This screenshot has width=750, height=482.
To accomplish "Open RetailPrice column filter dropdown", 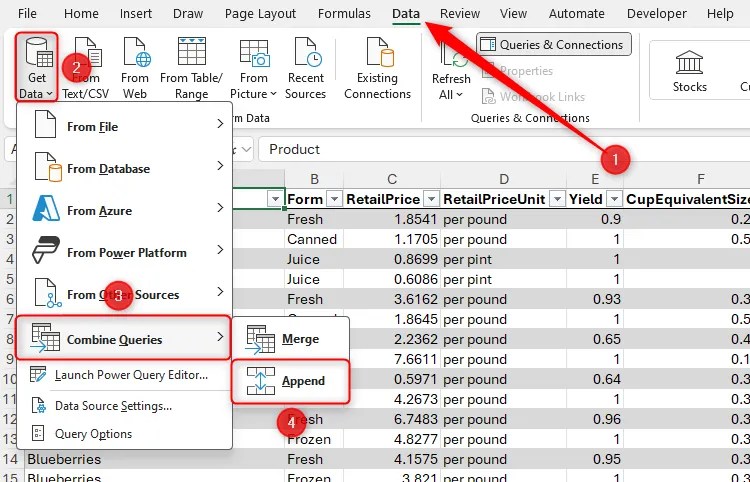I will (x=431, y=199).
